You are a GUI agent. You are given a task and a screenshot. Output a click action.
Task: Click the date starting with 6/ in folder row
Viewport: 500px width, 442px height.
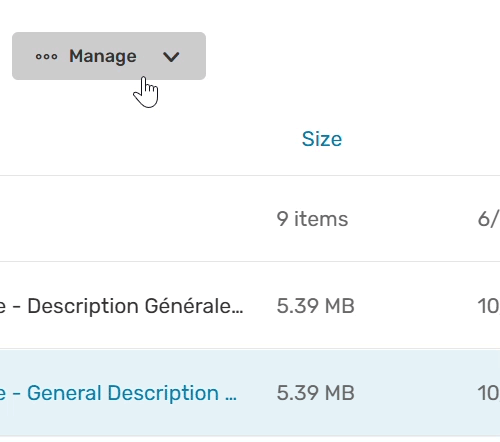click(x=488, y=219)
